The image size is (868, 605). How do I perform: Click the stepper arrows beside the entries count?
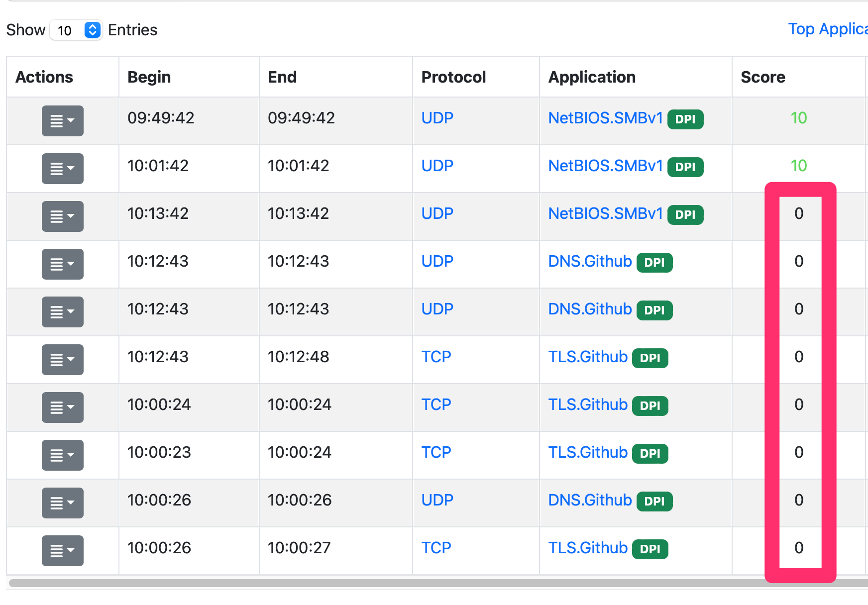pos(92,30)
